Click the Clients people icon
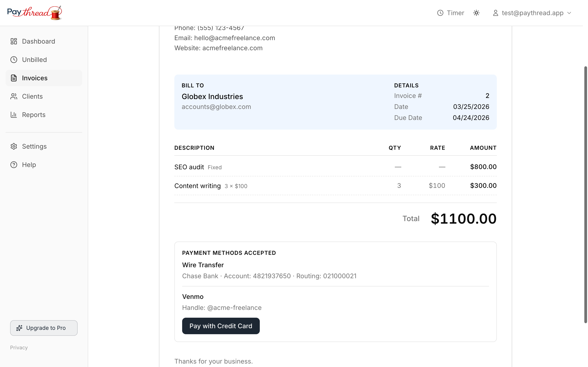588x367 pixels. pyautogui.click(x=14, y=96)
